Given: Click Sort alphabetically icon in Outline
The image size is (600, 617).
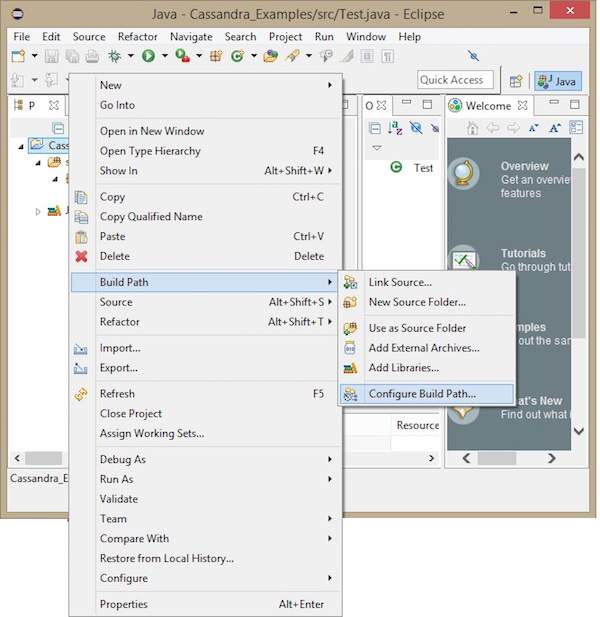Looking at the screenshot, I should coord(395,128).
